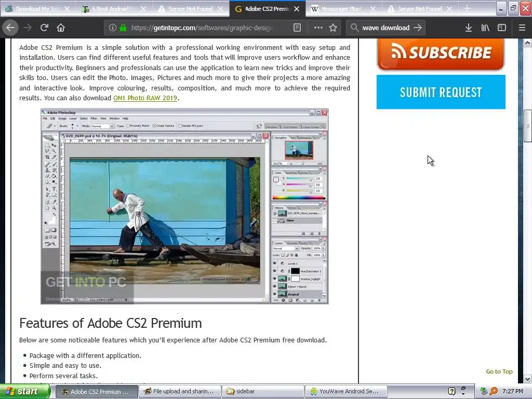
Task: Click the orange Subscribe button
Action: click(441, 53)
